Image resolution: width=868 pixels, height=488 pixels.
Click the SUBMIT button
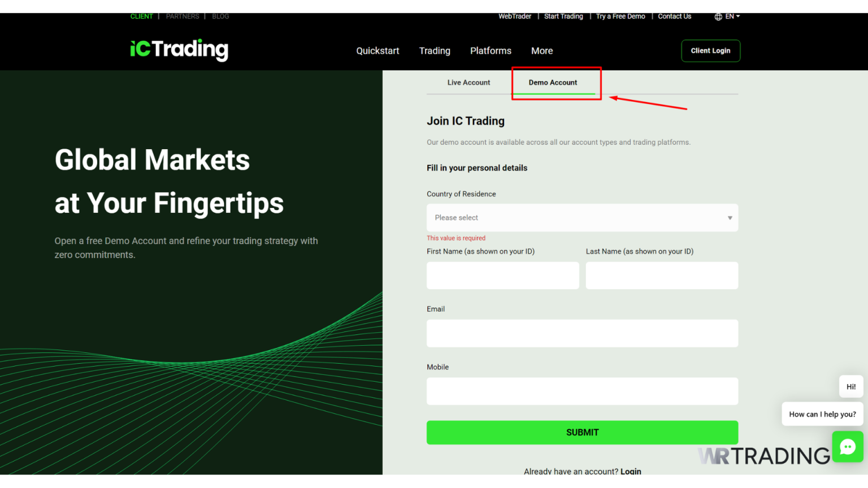(x=582, y=432)
